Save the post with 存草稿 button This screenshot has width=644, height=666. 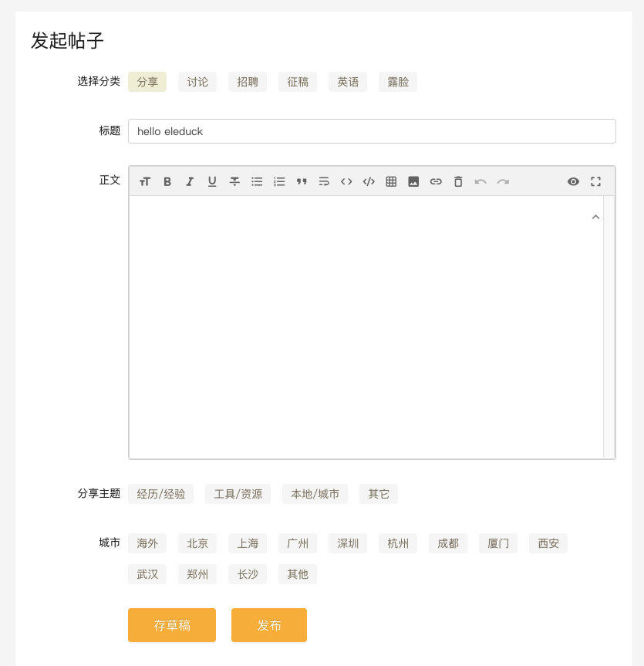[x=172, y=625]
